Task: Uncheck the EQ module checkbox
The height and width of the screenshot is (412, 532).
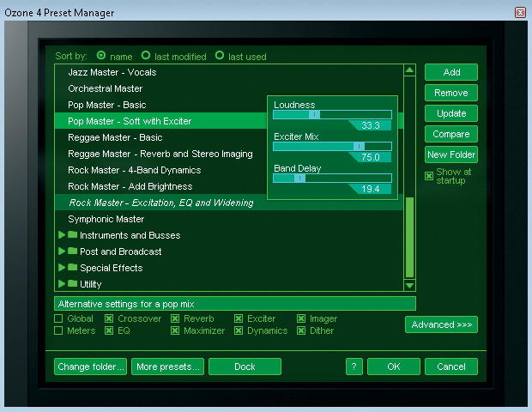Action: coord(109,330)
